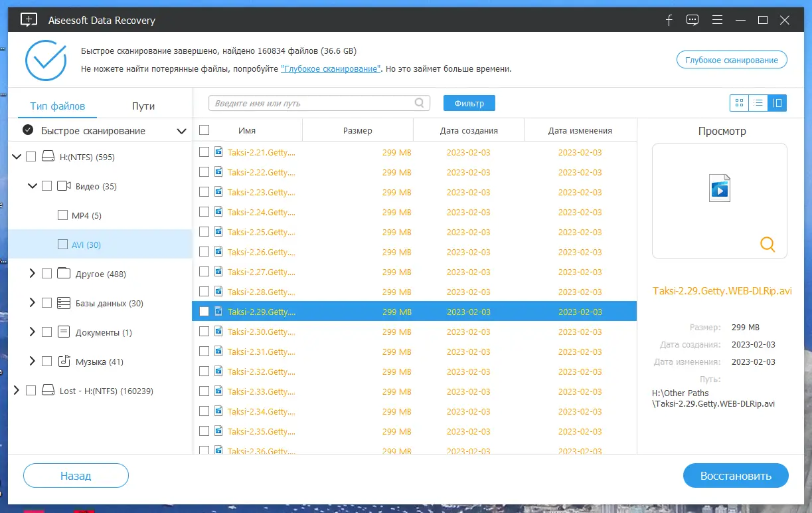Expand the Другое tree node

[32, 274]
